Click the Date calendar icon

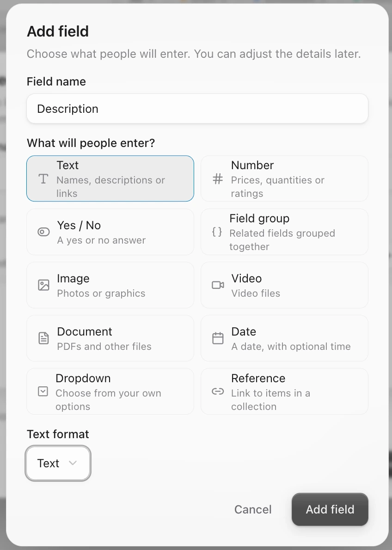point(218,338)
